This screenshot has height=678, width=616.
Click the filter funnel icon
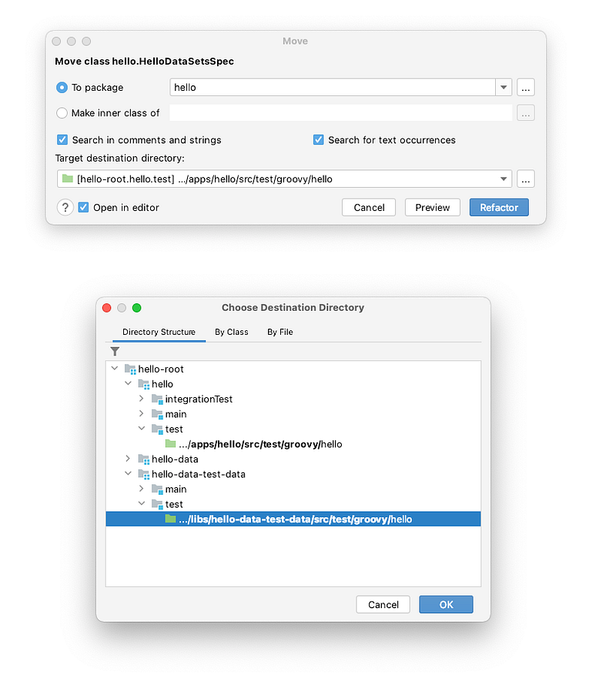point(115,351)
